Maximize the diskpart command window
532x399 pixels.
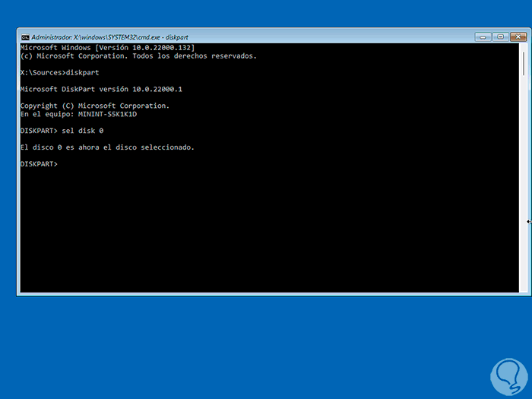point(500,36)
